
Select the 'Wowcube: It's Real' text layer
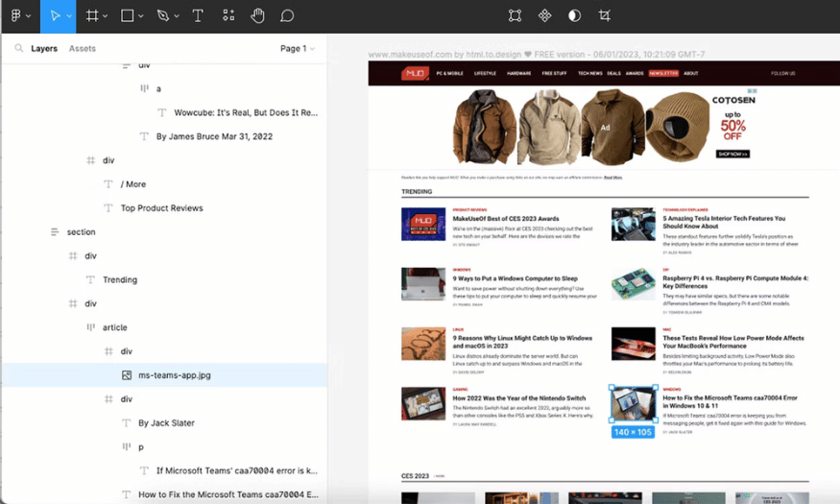click(x=246, y=112)
